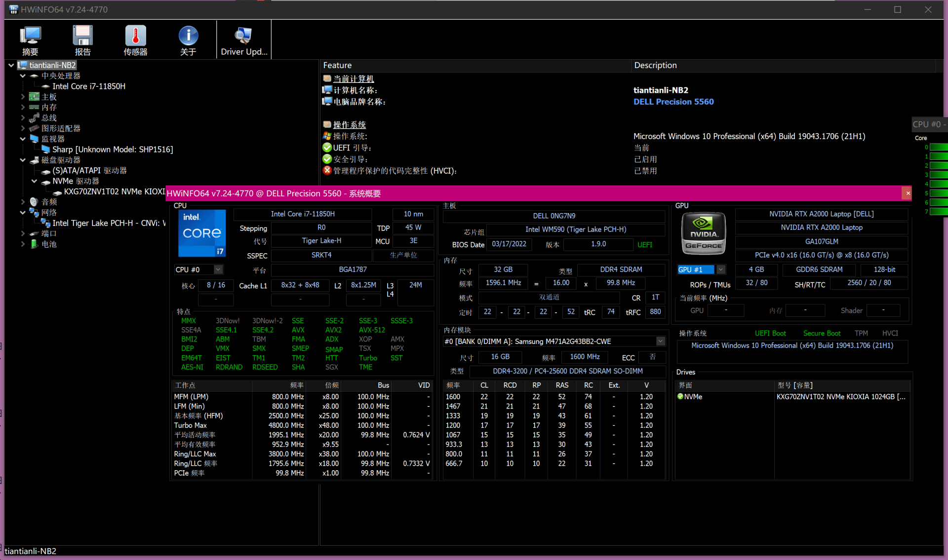Click the 频率 header in operating points table
948x560 pixels.
click(x=279, y=385)
